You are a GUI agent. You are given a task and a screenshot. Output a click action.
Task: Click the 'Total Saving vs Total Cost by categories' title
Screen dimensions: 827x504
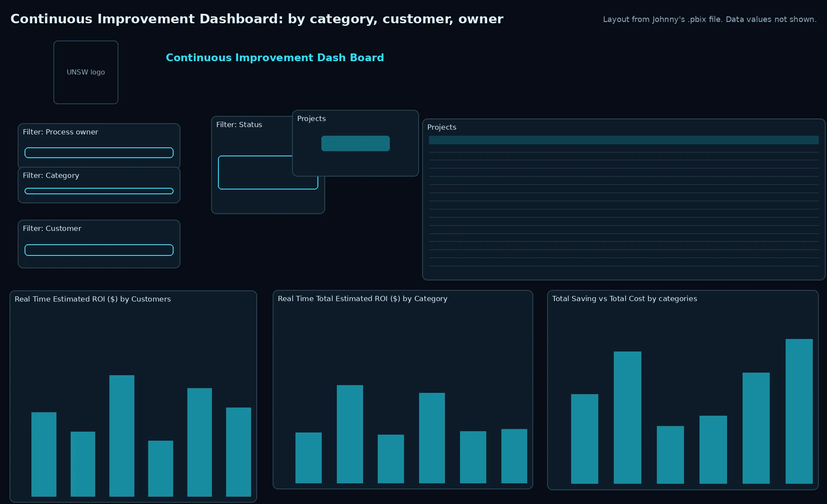click(625, 299)
